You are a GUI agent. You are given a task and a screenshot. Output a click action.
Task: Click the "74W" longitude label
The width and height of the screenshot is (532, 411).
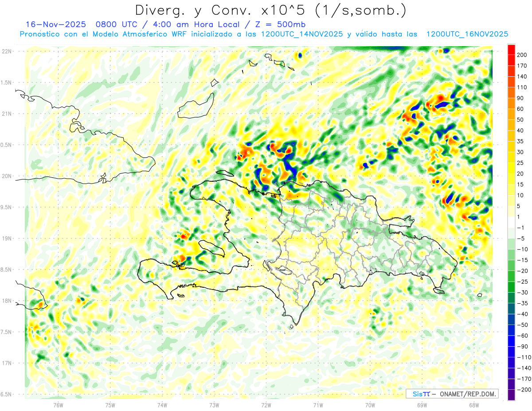[162, 405]
